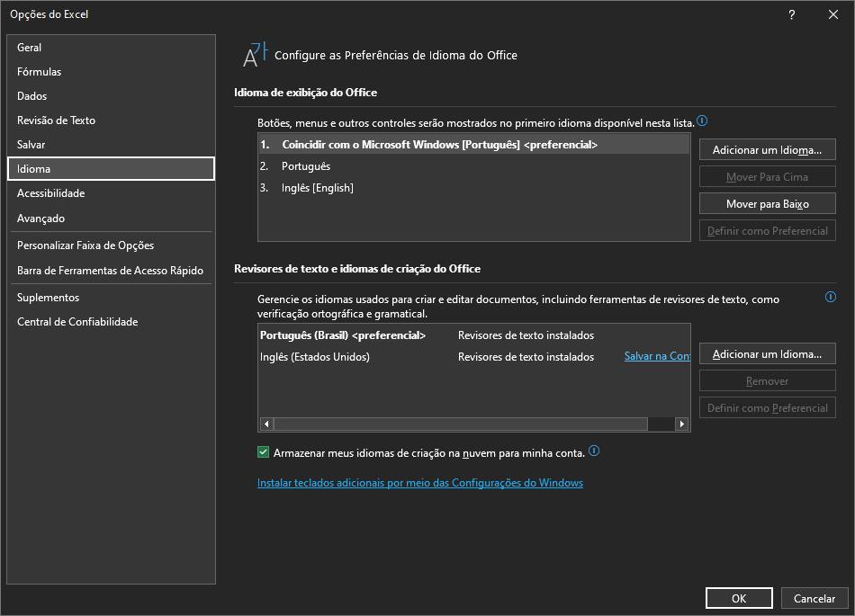This screenshot has height=616, width=855.
Task: Open the Geral options category
Action: click(x=112, y=48)
